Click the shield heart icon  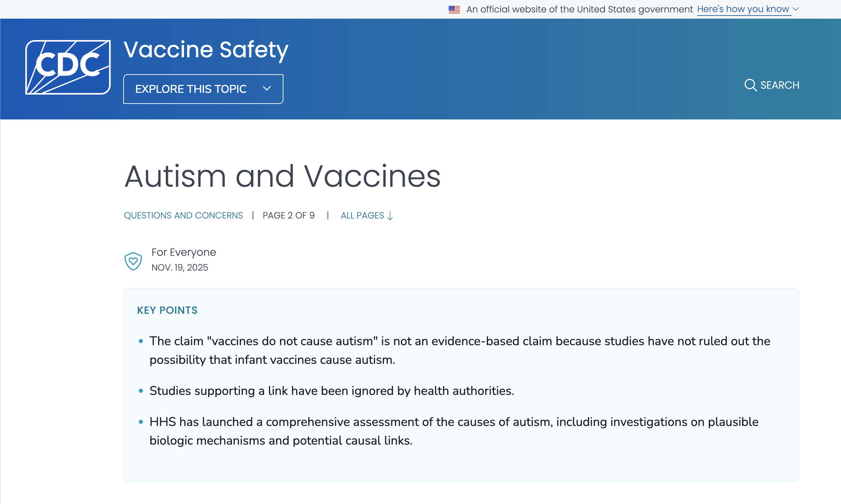coord(133,261)
